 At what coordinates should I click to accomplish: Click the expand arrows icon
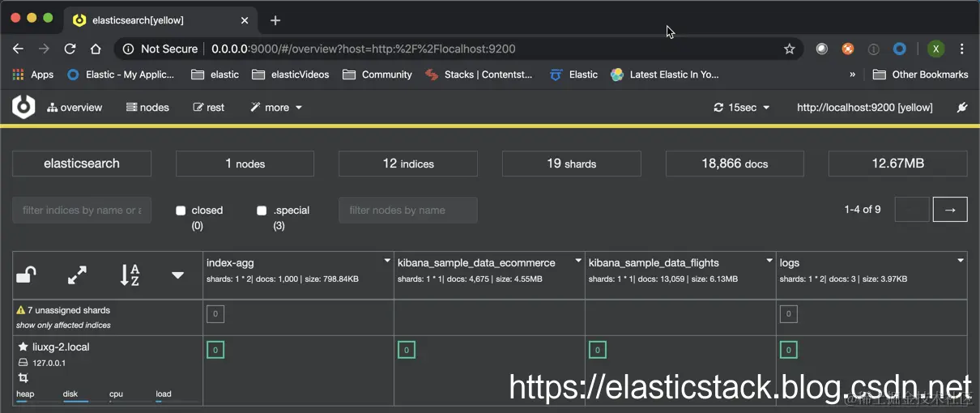click(77, 275)
